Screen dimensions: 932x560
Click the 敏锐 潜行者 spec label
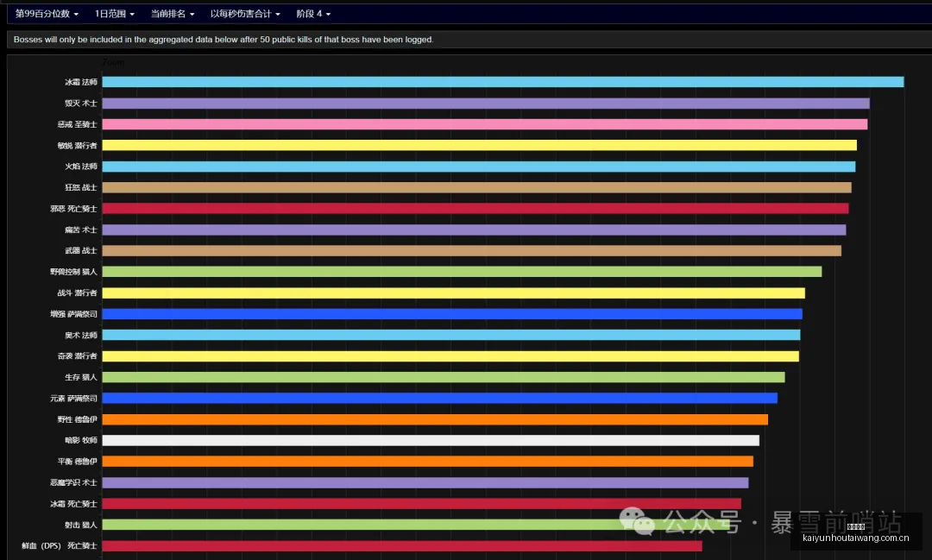click(x=78, y=146)
